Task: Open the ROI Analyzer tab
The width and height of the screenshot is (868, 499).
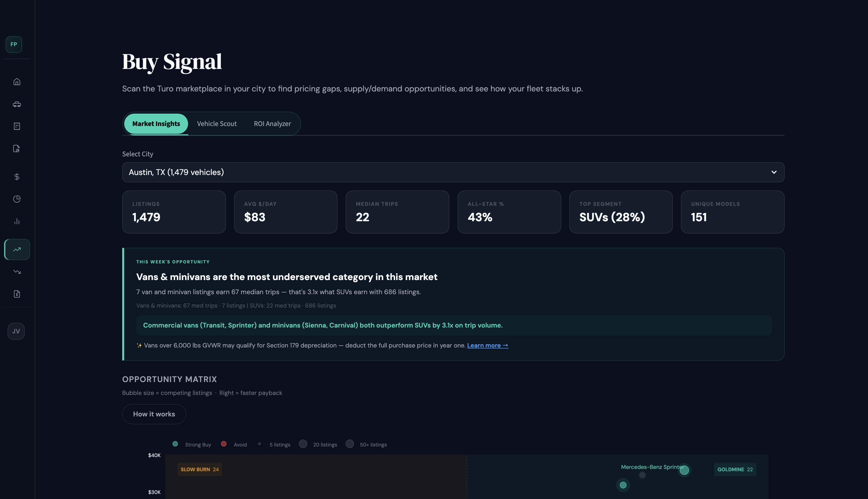Action: point(272,124)
